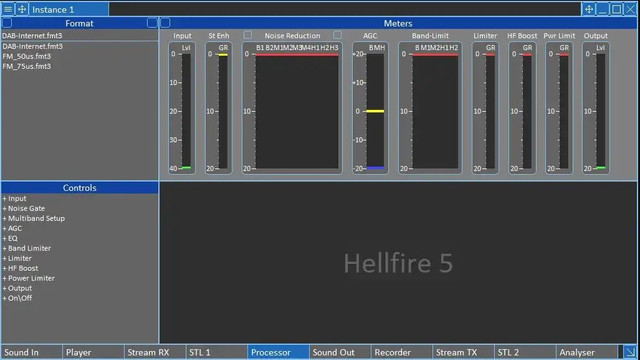The width and height of the screenshot is (640, 360).
Task: Click the square icon left of the Format header
Action: pos(7,23)
